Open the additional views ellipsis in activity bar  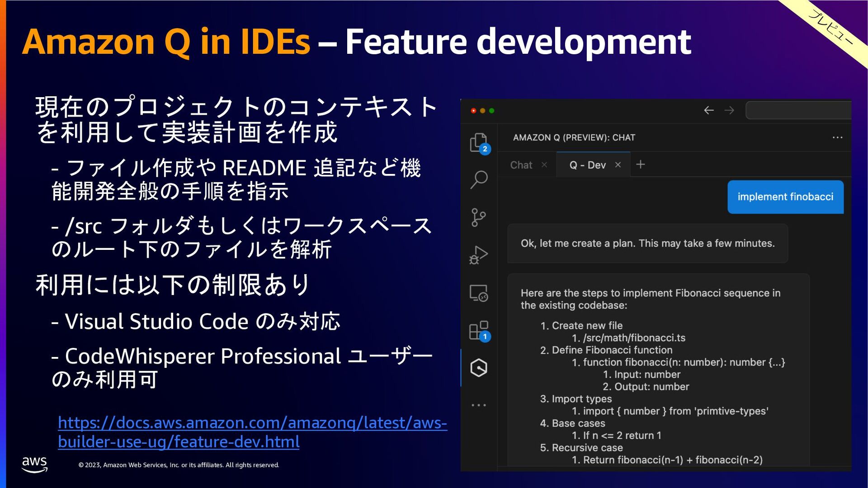[x=479, y=405]
